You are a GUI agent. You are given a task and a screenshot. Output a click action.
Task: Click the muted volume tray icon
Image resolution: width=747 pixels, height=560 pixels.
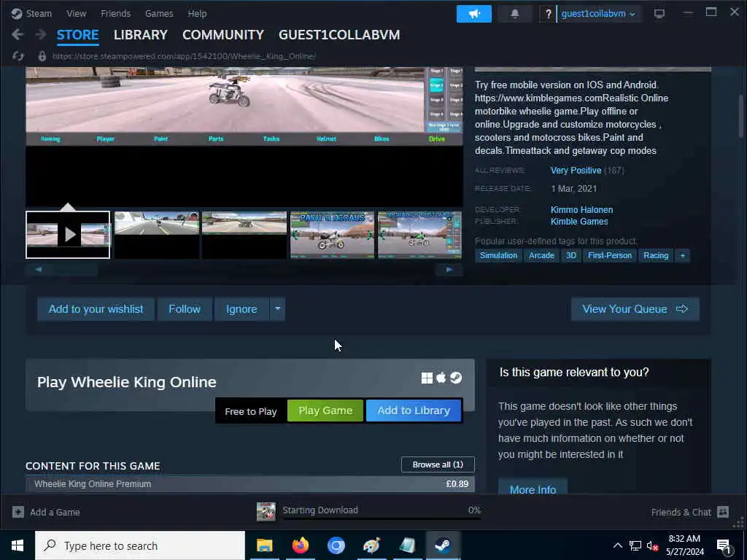(652, 545)
